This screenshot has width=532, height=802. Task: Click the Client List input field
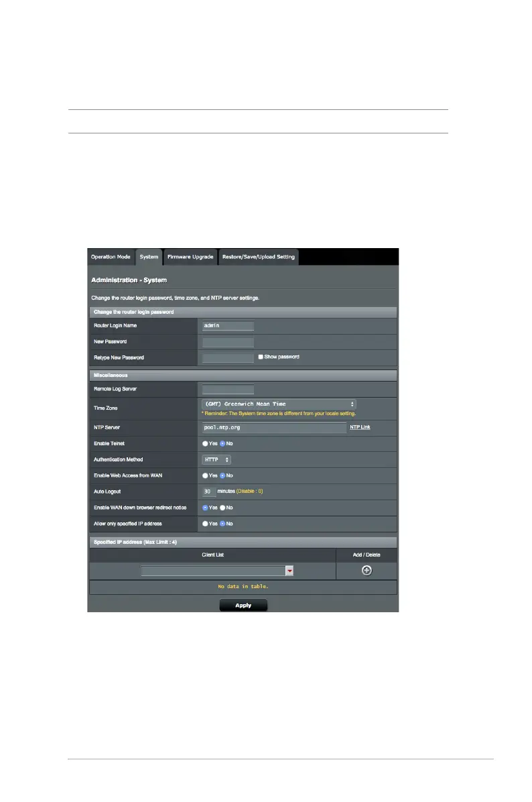tap(212, 571)
